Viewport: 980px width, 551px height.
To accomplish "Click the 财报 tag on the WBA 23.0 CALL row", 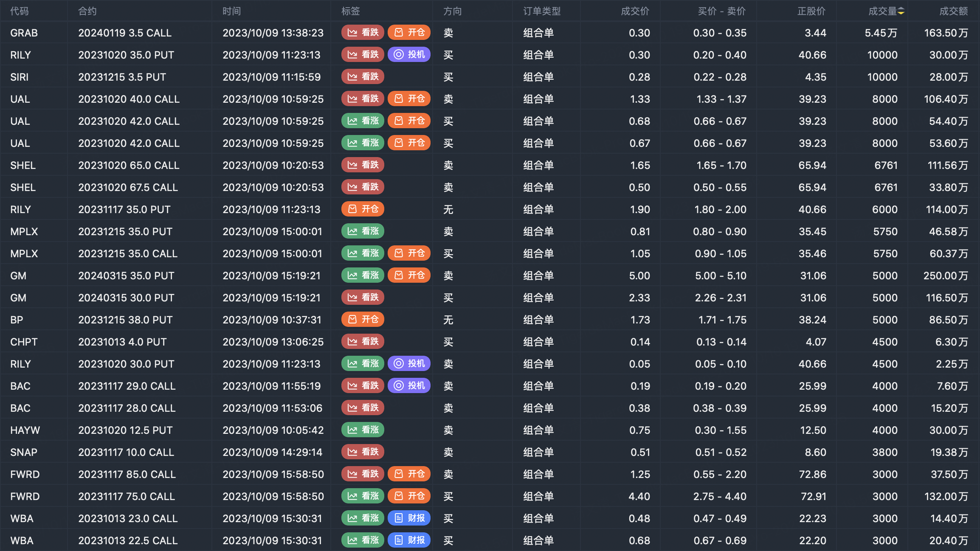I will click(x=409, y=518).
